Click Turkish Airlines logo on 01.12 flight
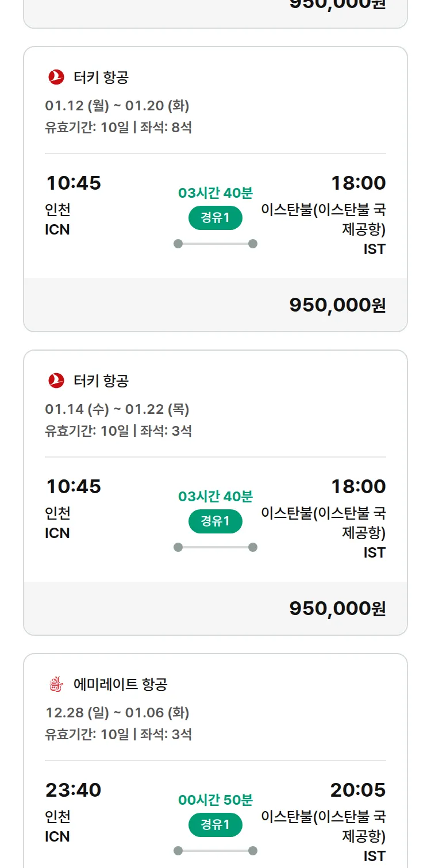 pos(56,77)
